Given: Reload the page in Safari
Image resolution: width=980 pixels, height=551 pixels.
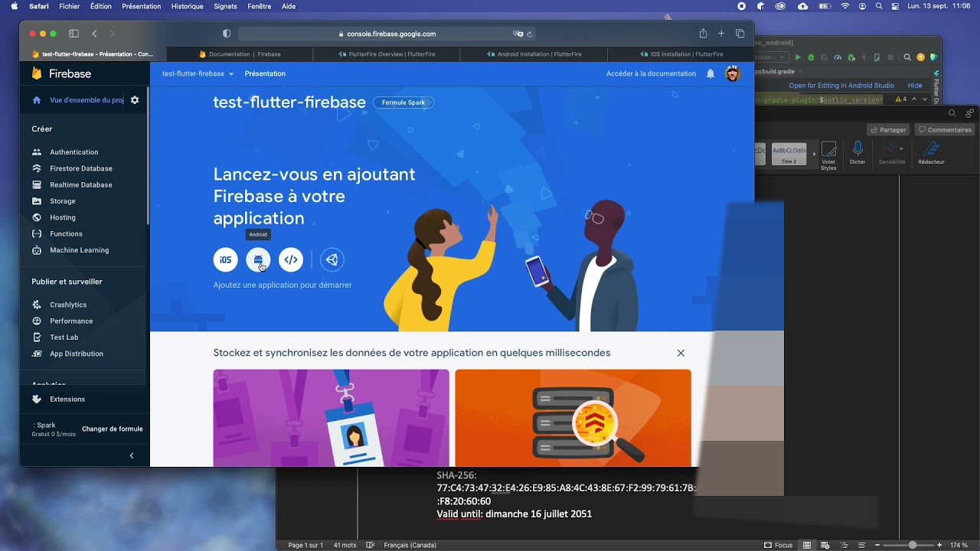Looking at the screenshot, I should 529,34.
